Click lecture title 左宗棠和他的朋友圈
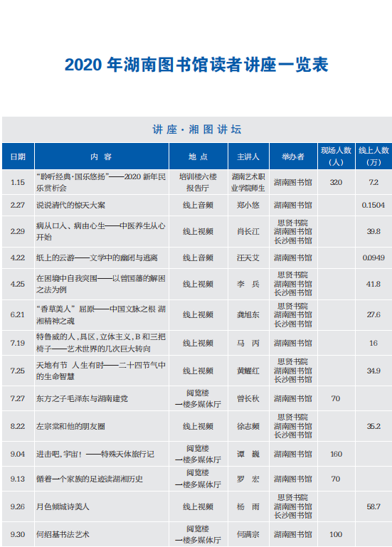This screenshot has height=547, width=392. (x=71, y=426)
